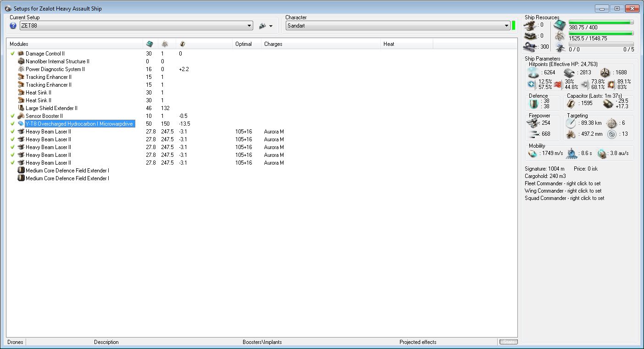The height and width of the screenshot is (349, 644).
Task: Sort by the CPU column icon header
Action: click(x=150, y=44)
